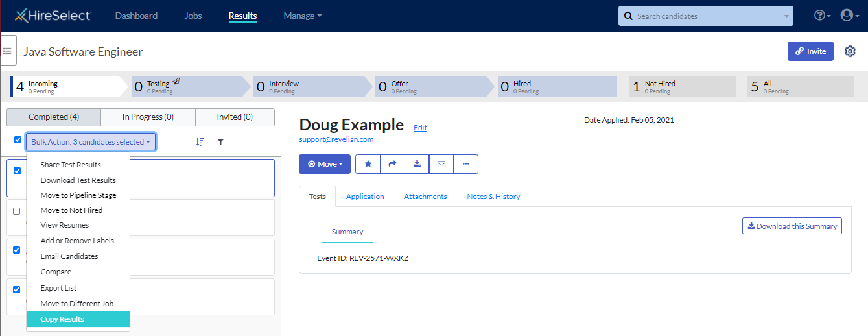The height and width of the screenshot is (336, 868).
Task: Click the sort candidates icon
Action: (x=200, y=141)
